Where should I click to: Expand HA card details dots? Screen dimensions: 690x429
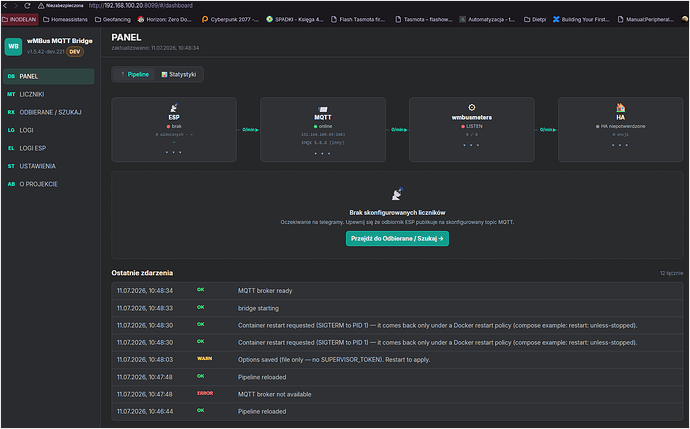[x=620, y=145]
